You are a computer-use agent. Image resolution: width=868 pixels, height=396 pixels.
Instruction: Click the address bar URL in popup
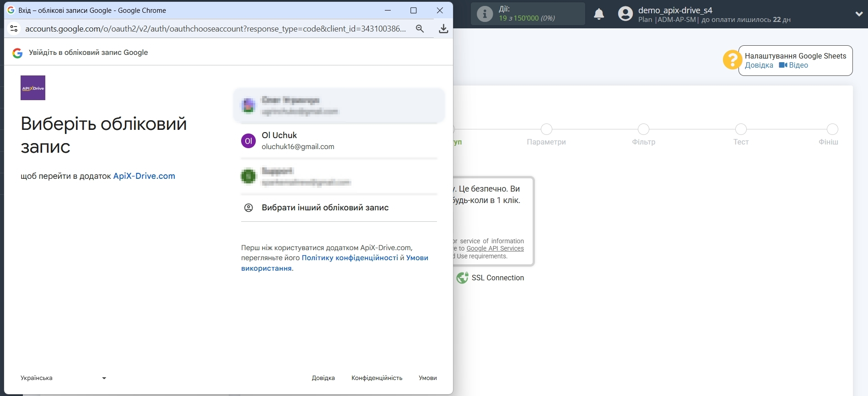tap(216, 29)
